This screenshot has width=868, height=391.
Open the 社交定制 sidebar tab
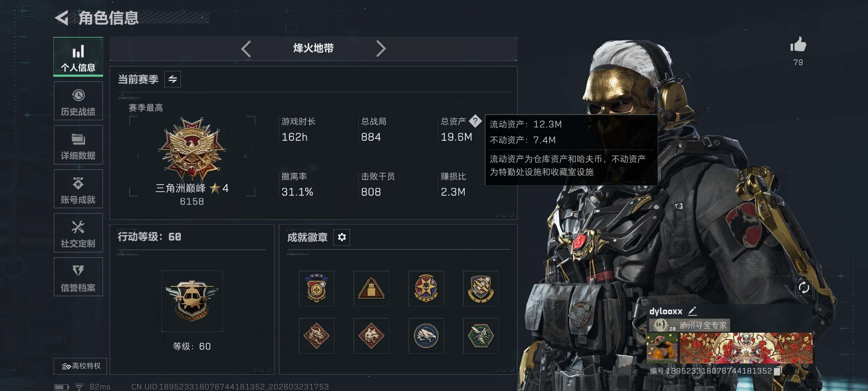coord(78,233)
